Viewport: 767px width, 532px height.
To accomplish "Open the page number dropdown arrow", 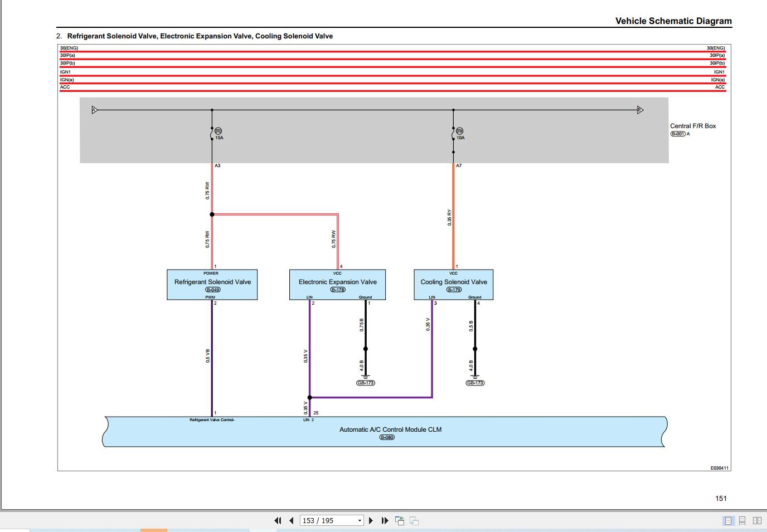I will tap(360, 521).
